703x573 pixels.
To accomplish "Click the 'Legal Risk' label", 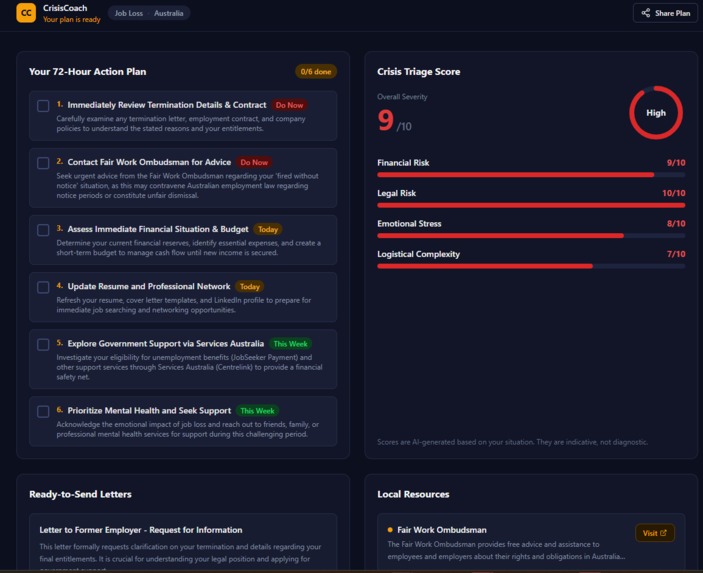I will [397, 193].
